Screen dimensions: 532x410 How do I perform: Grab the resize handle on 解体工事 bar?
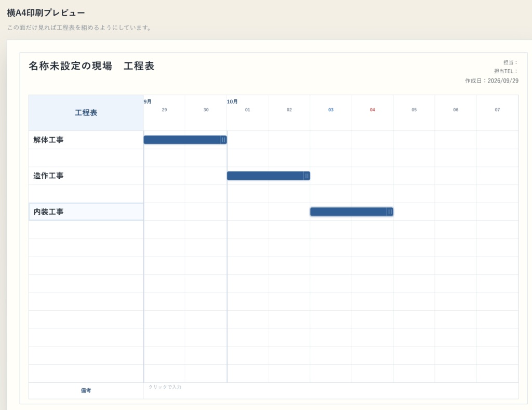tap(223, 140)
